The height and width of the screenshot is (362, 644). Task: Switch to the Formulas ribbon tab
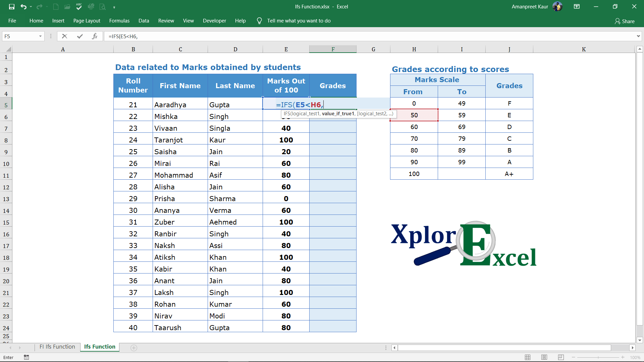tap(119, 20)
